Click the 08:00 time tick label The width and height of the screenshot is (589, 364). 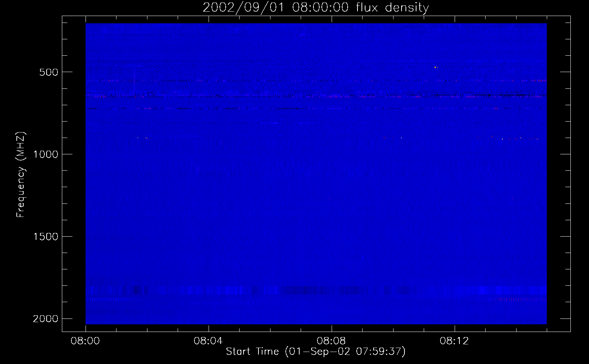pyautogui.click(x=85, y=341)
